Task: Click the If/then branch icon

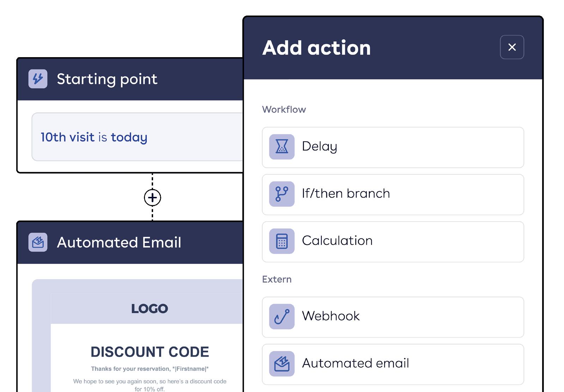Action: tap(281, 194)
